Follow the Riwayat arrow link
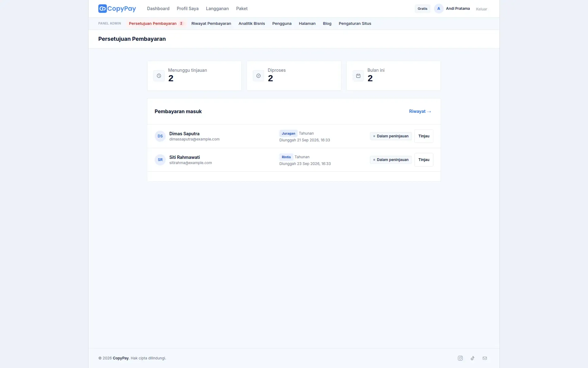 tap(420, 111)
